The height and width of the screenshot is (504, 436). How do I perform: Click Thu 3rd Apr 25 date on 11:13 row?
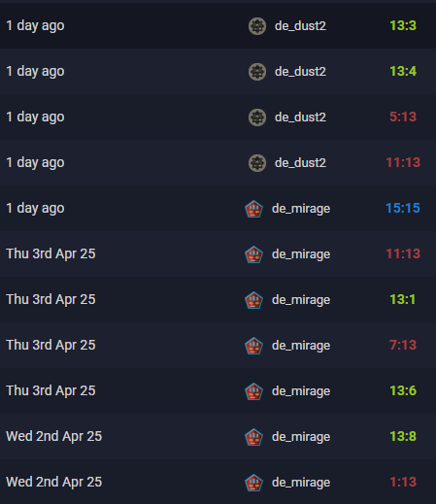[x=50, y=253]
